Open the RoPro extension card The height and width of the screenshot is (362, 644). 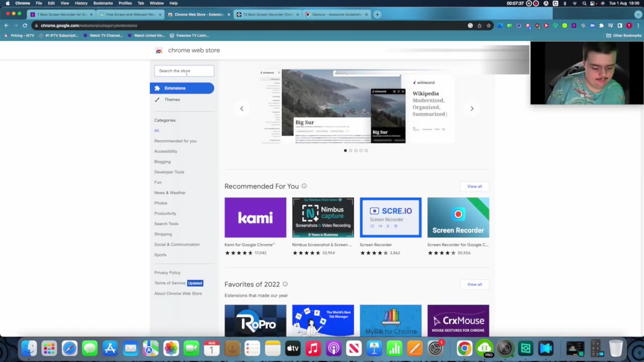click(255, 320)
